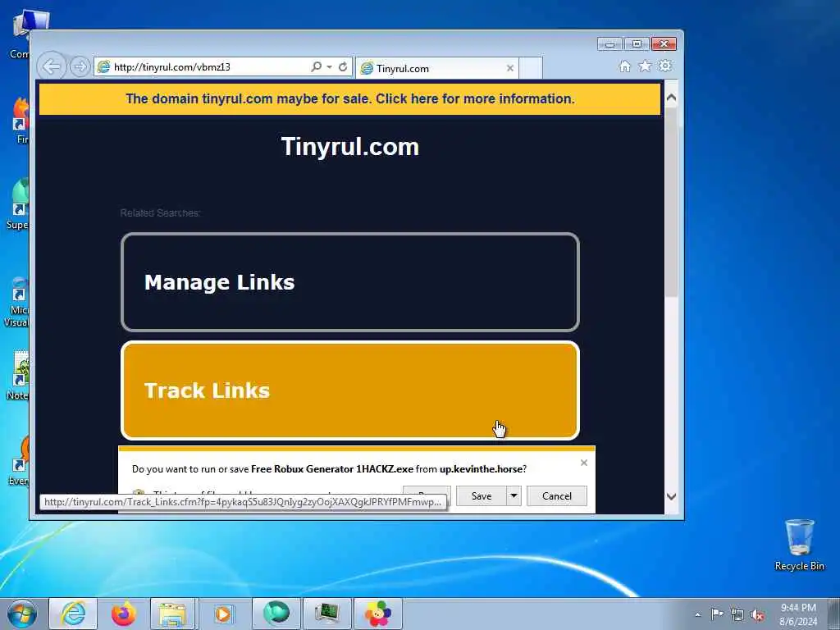This screenshot has width=840, height=630.
Task: Click the vertical scrollbar thumb
Action: (671, 203)
